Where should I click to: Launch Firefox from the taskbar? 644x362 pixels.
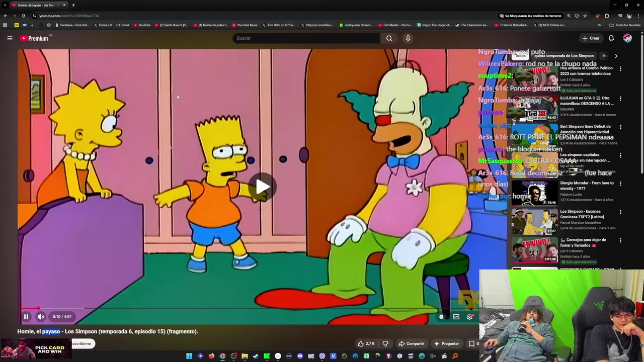[211, 356]
